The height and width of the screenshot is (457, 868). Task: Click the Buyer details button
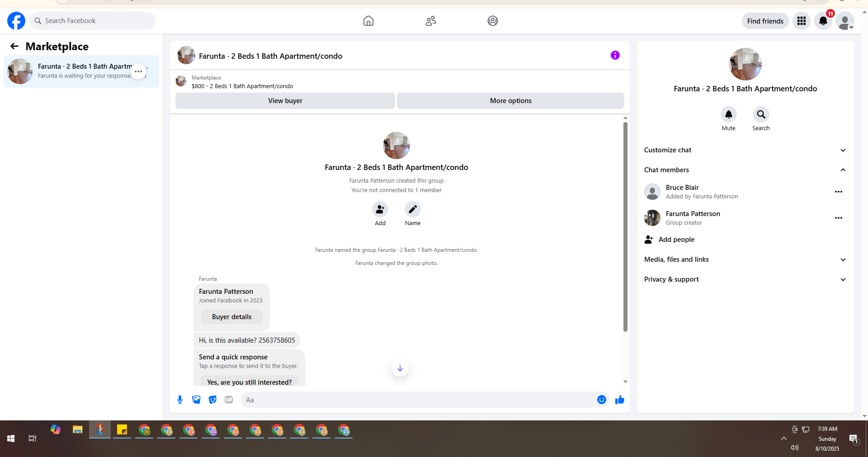point(231,317)
